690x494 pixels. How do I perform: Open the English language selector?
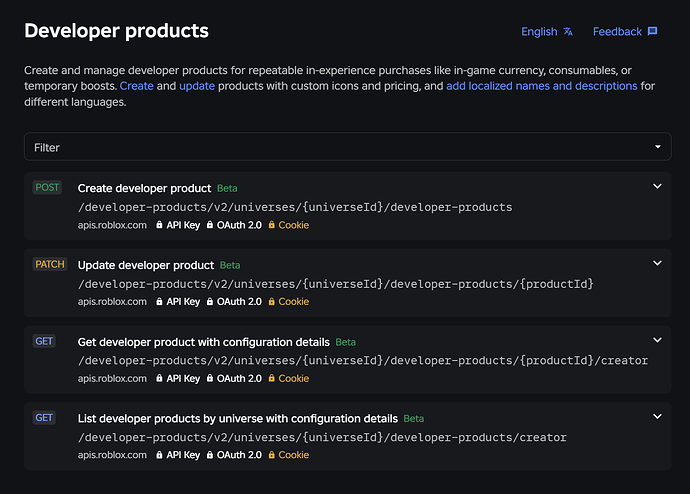pos(547,32)
